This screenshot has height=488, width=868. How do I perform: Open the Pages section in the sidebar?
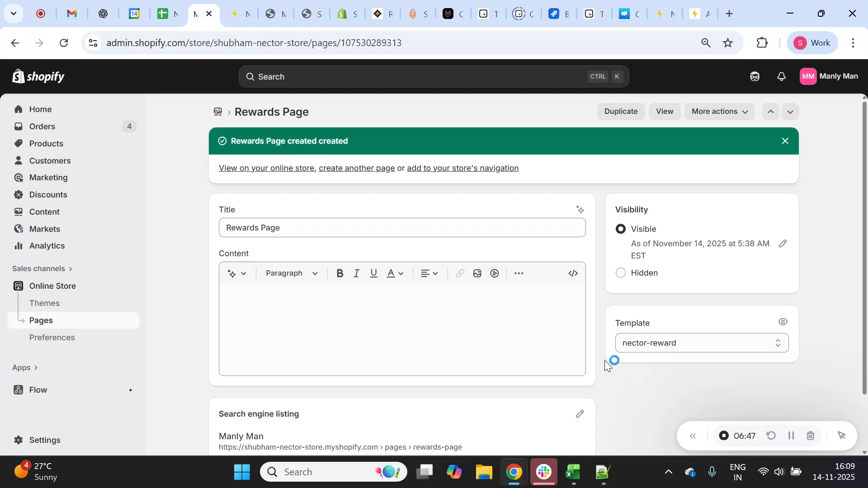click(41, 320)
